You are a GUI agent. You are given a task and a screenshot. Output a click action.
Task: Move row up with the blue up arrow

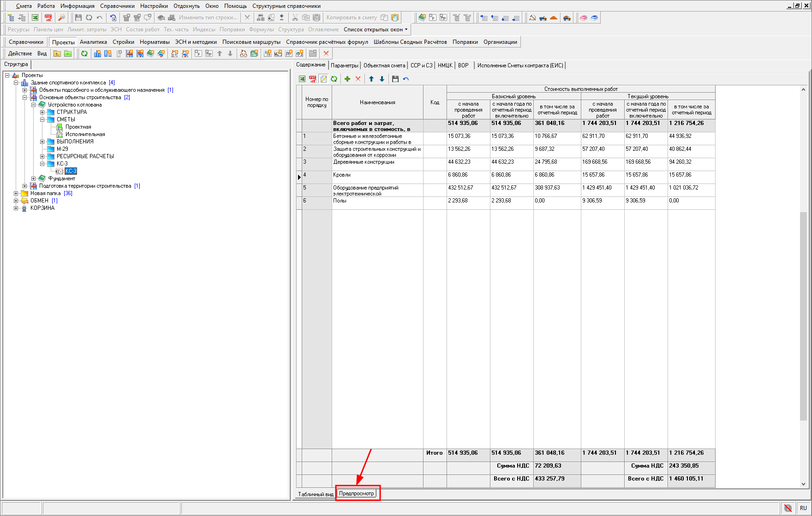pos(371,79)
